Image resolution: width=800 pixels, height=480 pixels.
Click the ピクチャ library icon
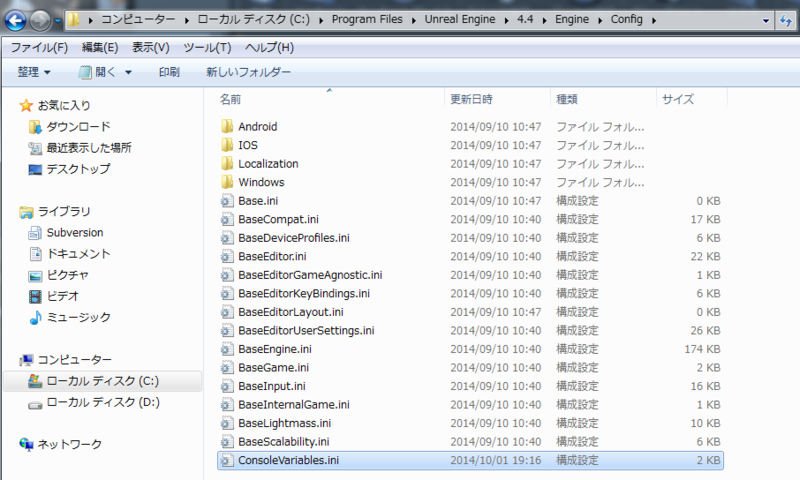pyautogui.click(x=35, y=275)
